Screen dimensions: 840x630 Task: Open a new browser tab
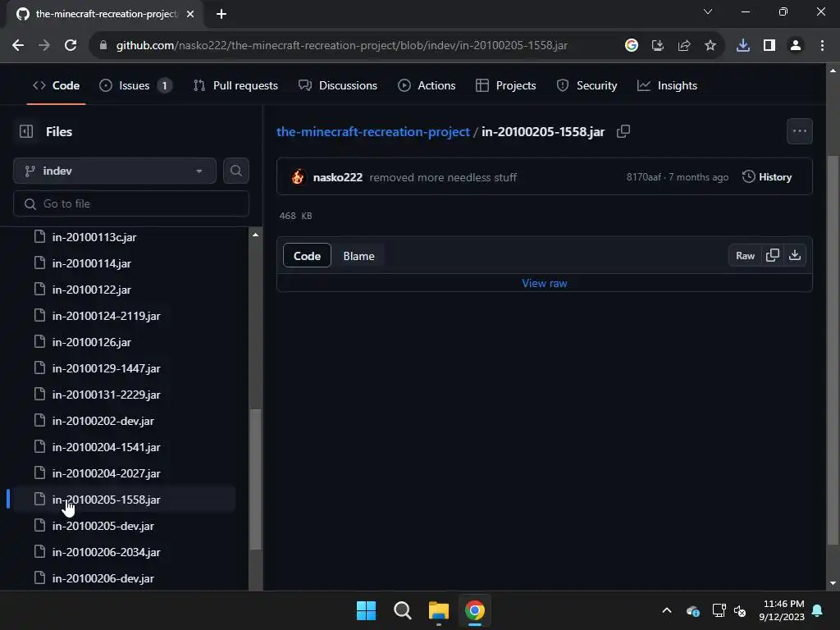point(221,14)
